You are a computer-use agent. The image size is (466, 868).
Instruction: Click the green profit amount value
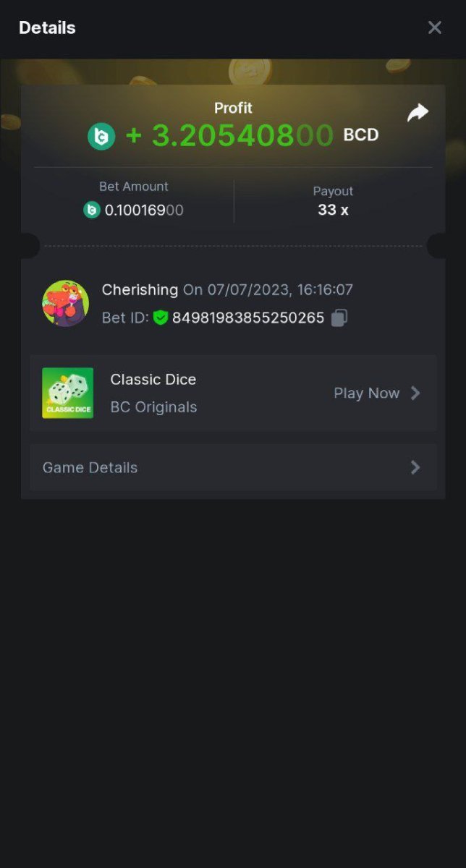click(230, 135)
